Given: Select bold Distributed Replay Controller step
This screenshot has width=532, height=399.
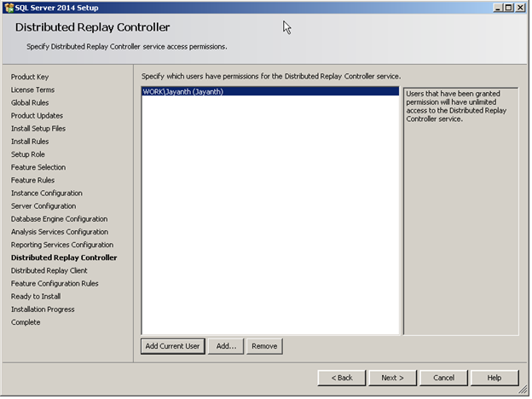Looking at the screenshot, I should click(64, 257).
